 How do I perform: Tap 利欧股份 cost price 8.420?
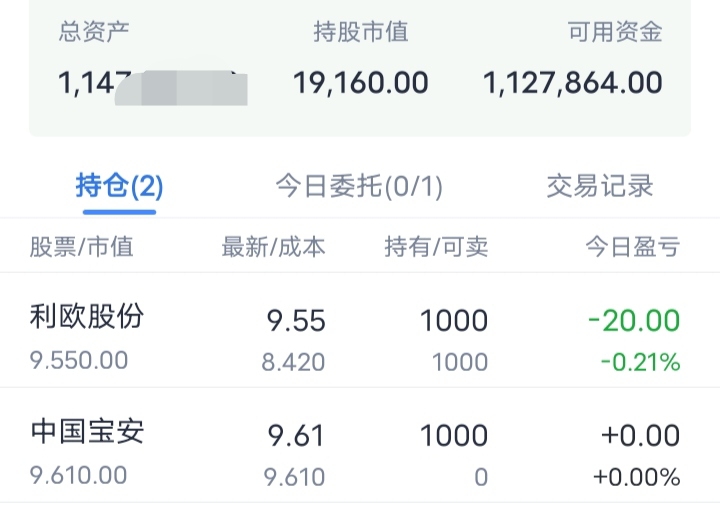293,362
